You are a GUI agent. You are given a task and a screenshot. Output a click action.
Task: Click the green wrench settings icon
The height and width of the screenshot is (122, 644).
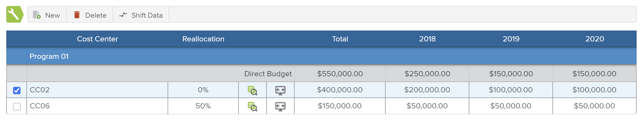point(14,14)
